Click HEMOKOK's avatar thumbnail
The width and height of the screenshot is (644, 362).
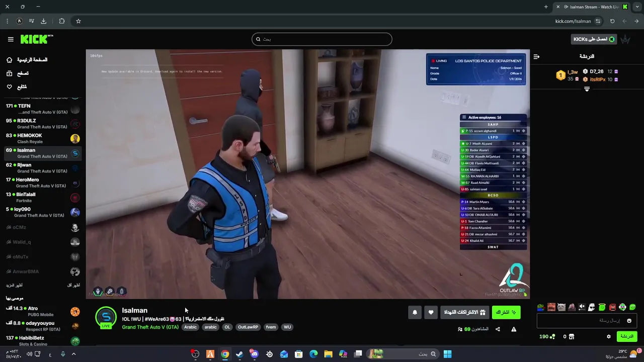[75, 139]
